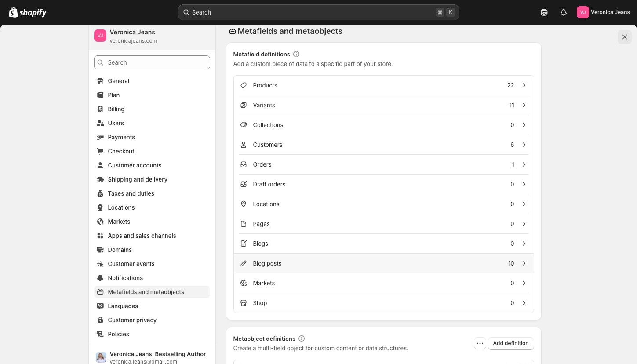Click the Locations pin icon in the metafield list
The image size is (637, 364).
pos(244,204)
